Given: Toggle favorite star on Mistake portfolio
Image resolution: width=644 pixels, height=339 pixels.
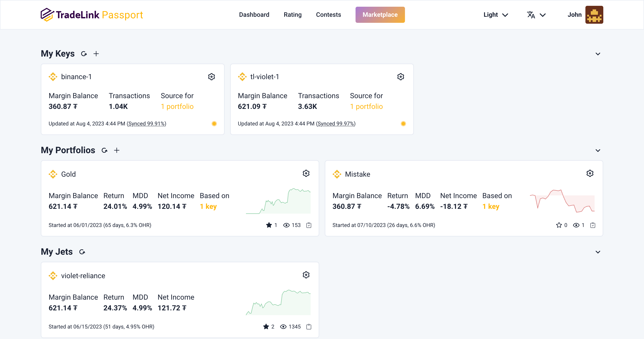Looking at the screenshot, I should point(559,225).
